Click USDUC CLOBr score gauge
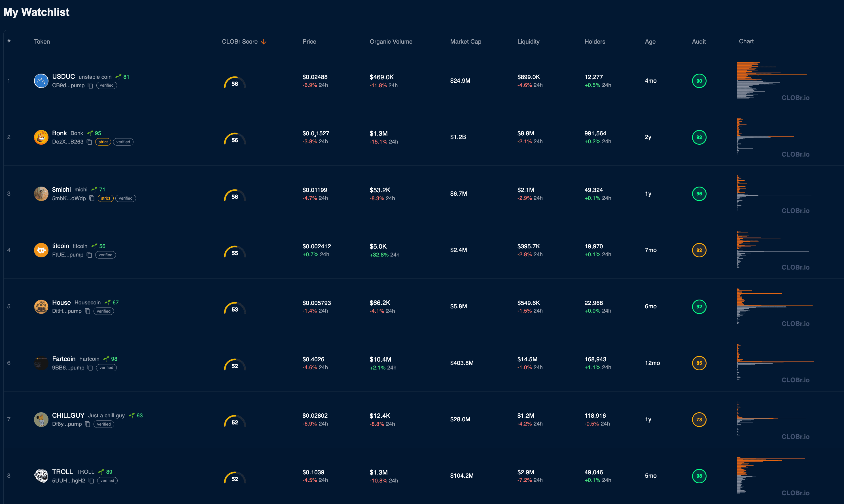844x504 pixels. point(235,82)
